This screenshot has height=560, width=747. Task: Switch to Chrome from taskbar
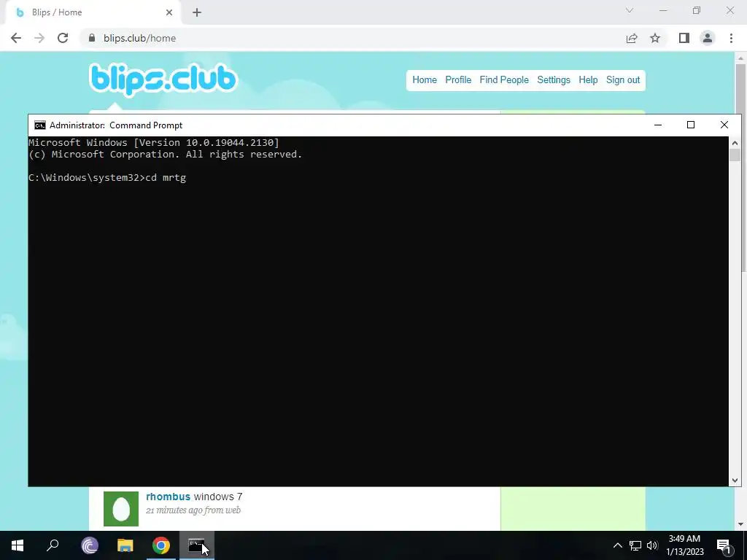(x=161, y=545)
